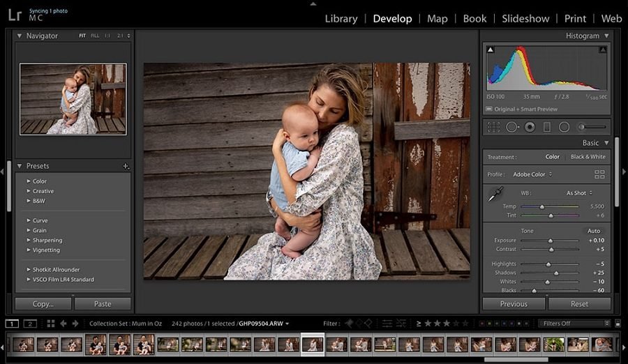Activate the Red Eye Correction tool

point(530,127)
